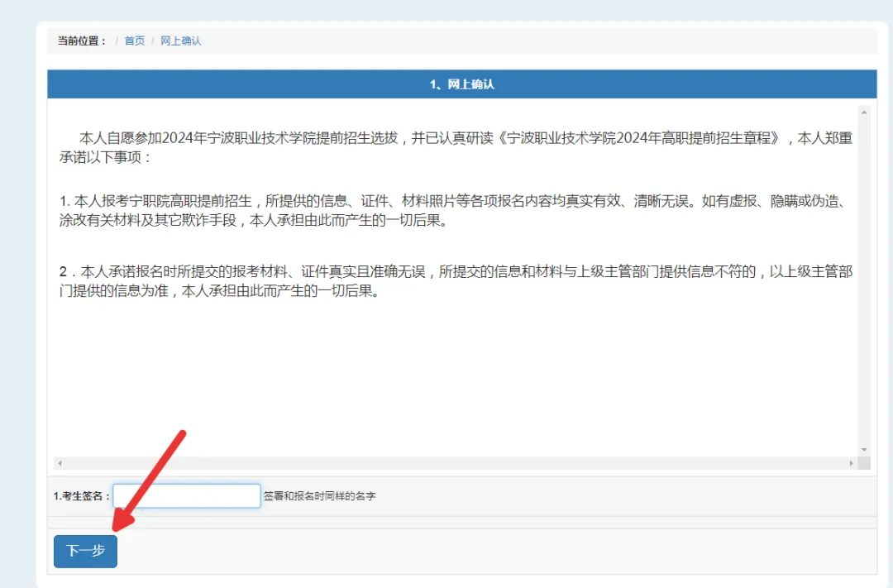The height and width of the screenshot is (588, 893).
Task: Click the agreement box scroll-down arrow
Action: pos(864,449)
